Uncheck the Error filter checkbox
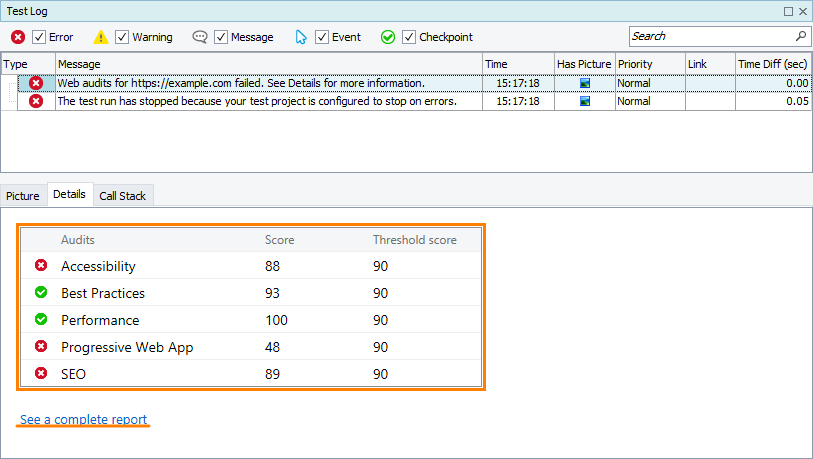The image size is (813, 459). click(40, 37)
